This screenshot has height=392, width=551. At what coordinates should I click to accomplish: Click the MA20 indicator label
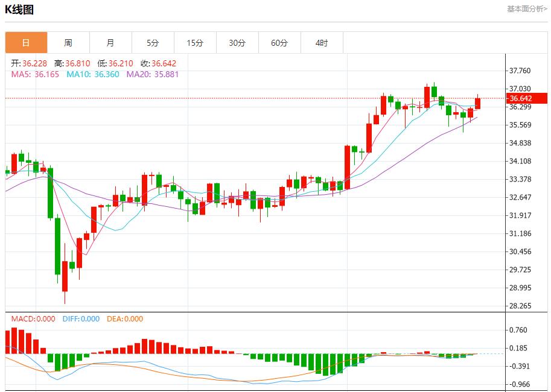click(153, 74)
